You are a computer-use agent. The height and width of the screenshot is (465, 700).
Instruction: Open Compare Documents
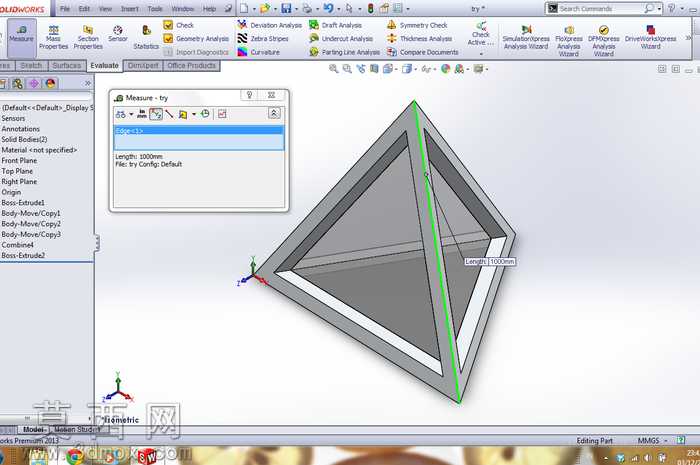click(423, 52)
